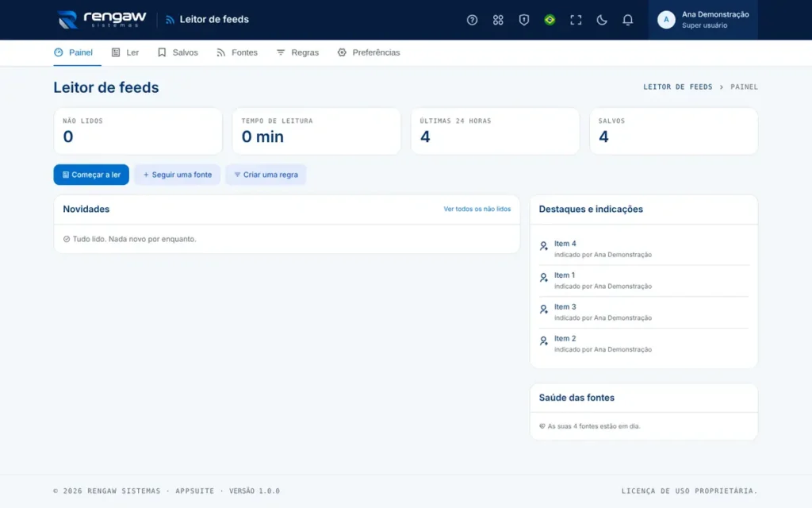Image resolution: width=812 pixels, height=508 pixels.
Task: Click the VERSÃO 1.0.0 footer text
Action: [x=255, y=491]
